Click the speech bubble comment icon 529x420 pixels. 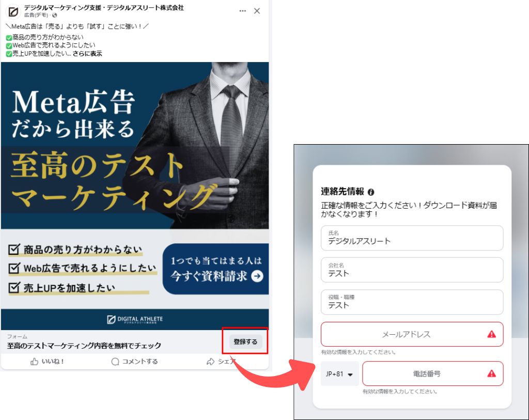pyautogui.click(x=115, y=362)
